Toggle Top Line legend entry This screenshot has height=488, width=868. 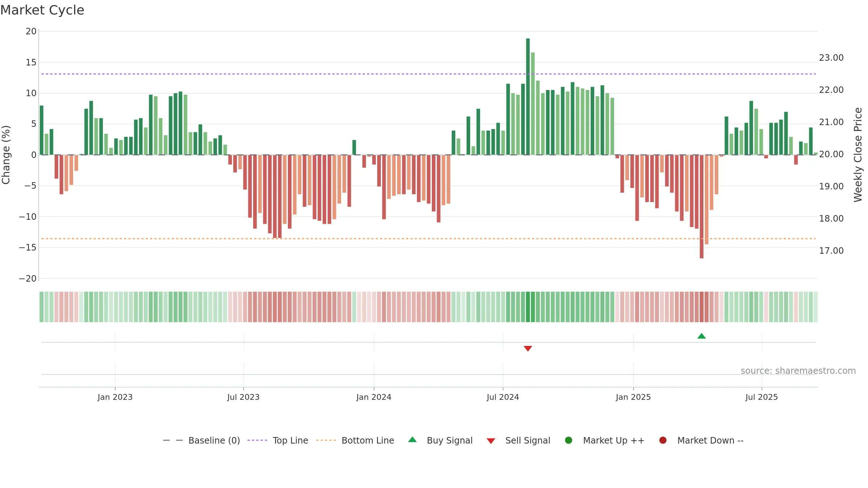click(278, 441)
